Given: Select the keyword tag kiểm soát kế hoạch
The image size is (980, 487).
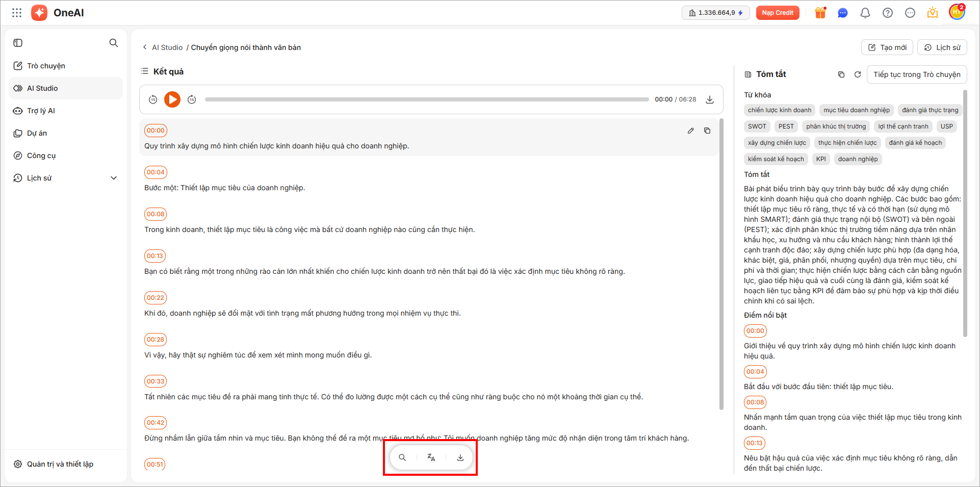Looking at the screenshot, I should pyautogui.click(x=776, y=159).
